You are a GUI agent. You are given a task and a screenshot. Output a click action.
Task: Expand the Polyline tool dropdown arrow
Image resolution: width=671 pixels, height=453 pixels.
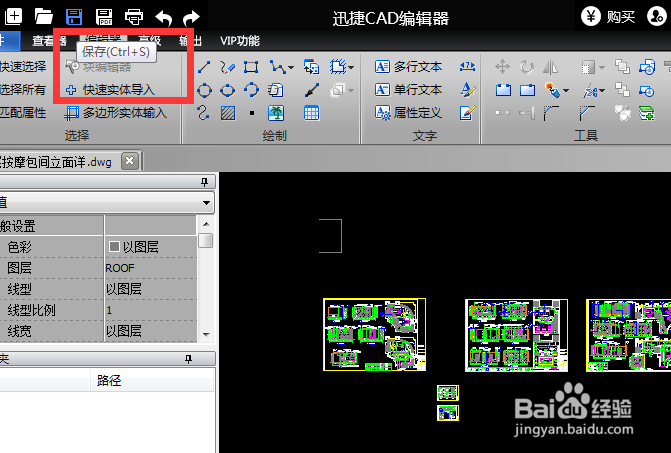291,68
